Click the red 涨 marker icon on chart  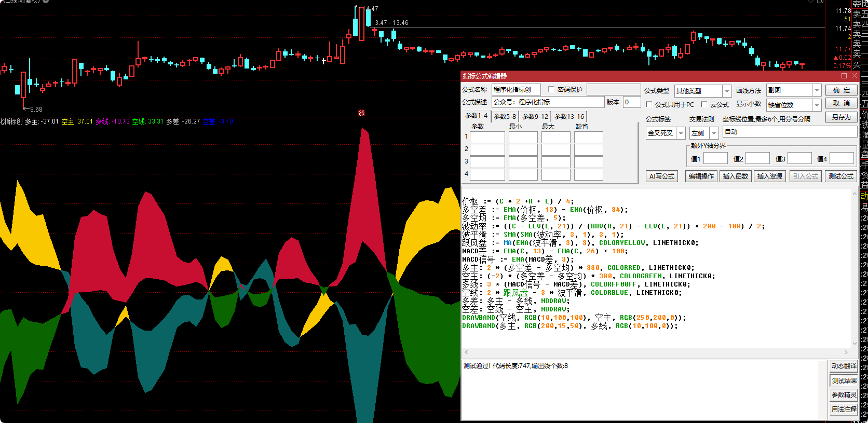click(361, 113)
